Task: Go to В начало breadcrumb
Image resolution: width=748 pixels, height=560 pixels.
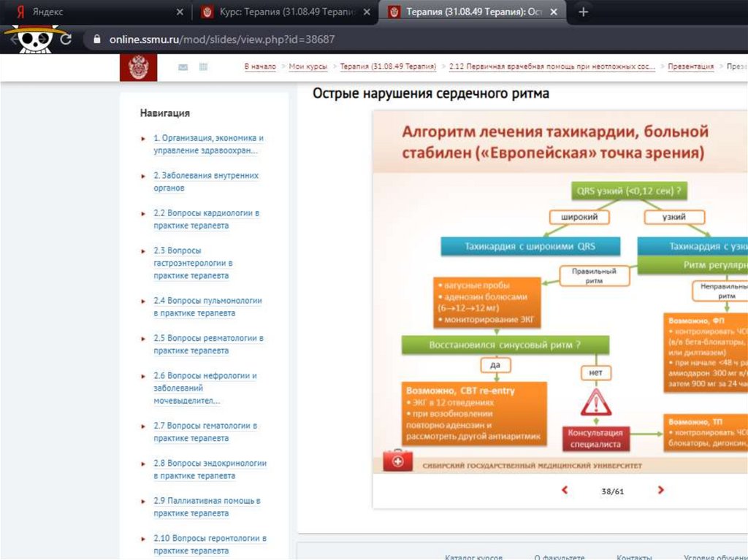Action: (260, 66)
